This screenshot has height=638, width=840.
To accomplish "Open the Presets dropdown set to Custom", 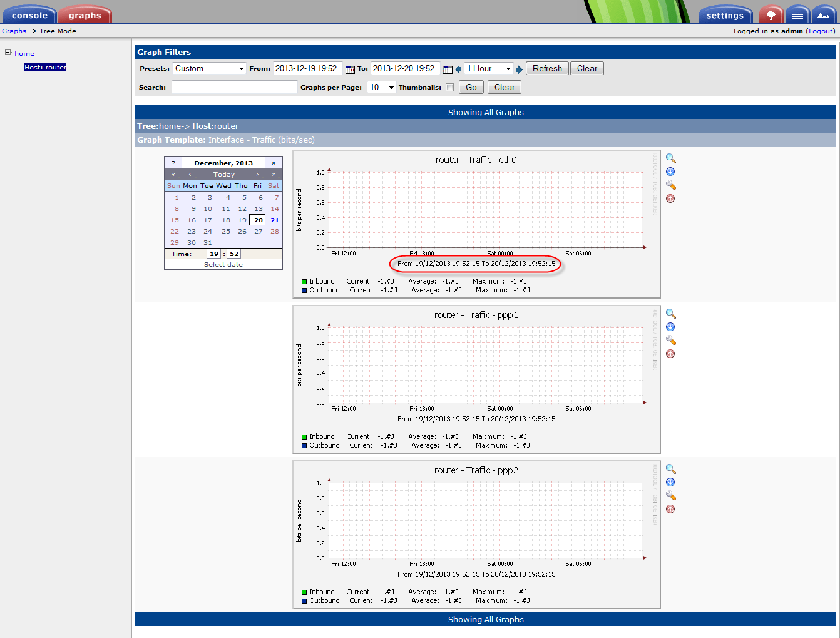I will pos(209,69).
